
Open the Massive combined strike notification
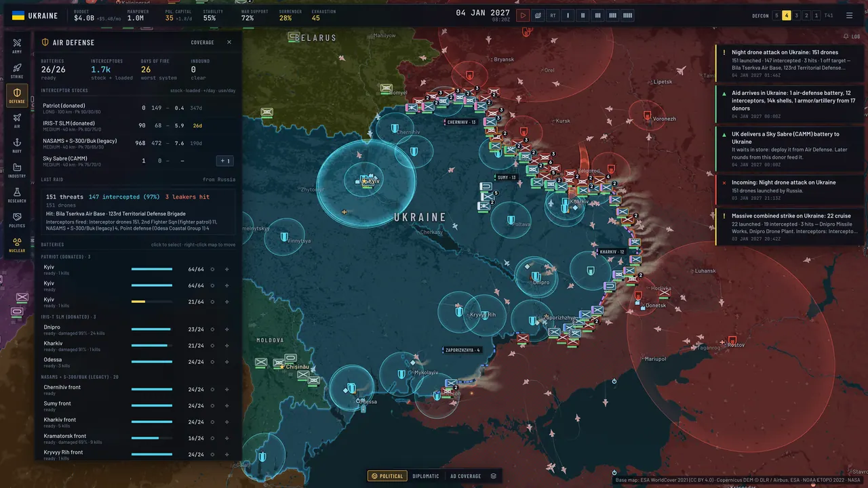click(x=790, y=227)
